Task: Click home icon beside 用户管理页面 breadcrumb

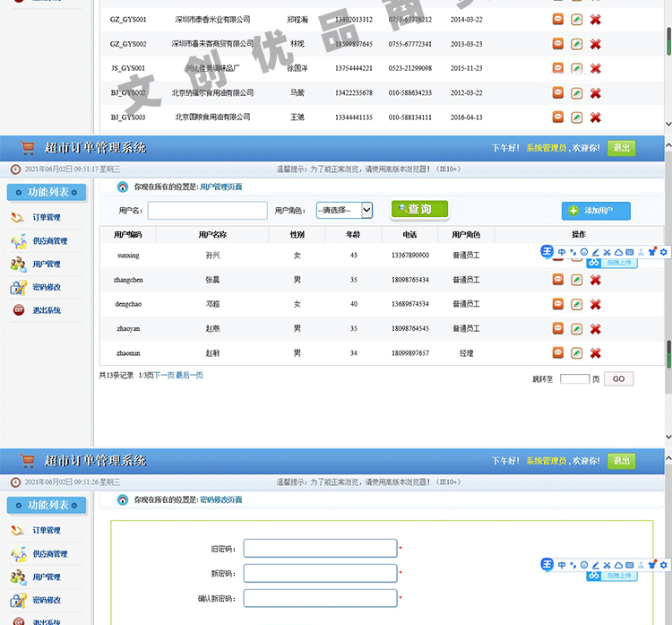Action: tap(123, 187)
